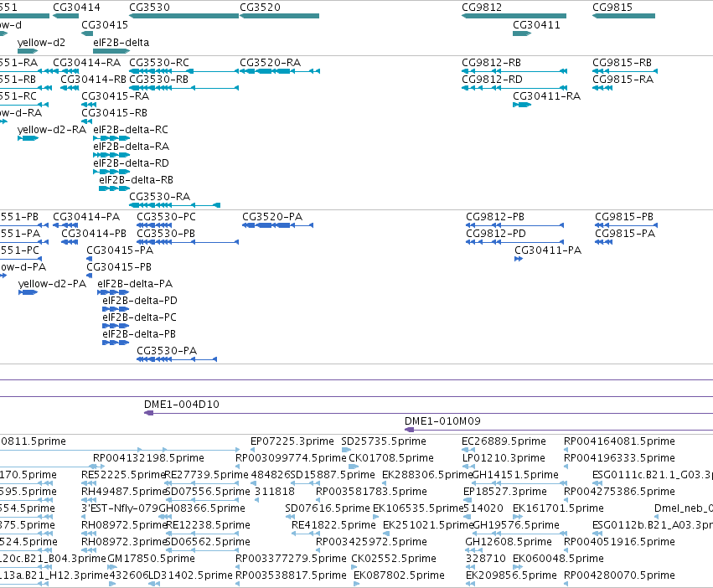Viewport: 713px width, 588px height.
Task: Open protein CG3530-PA
Action: click(x=167, y=352)
